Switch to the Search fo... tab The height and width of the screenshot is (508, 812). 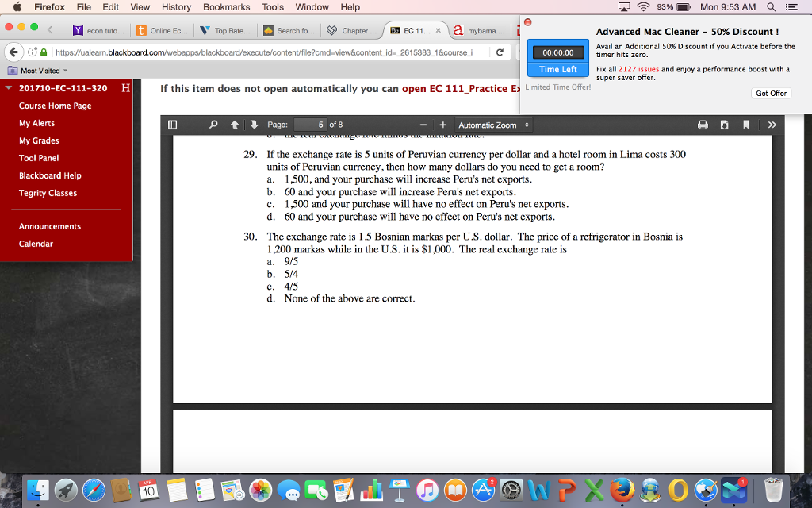point(289,31)
